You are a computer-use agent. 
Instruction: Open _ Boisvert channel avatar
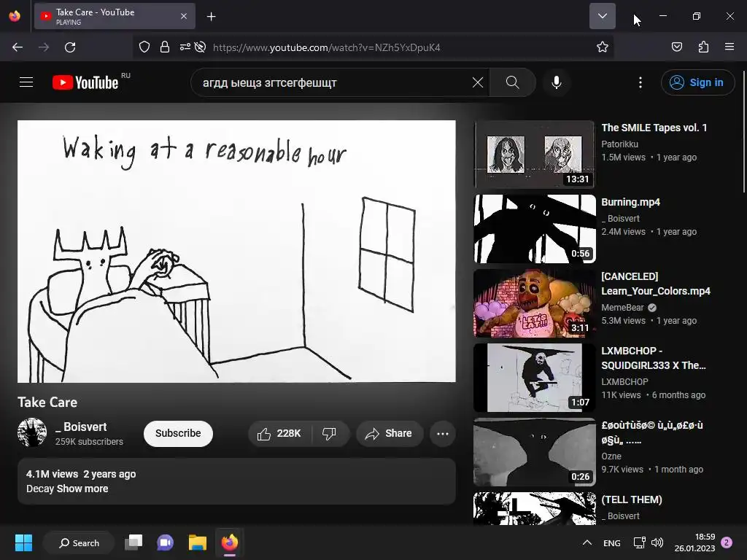tap(32, 433)
